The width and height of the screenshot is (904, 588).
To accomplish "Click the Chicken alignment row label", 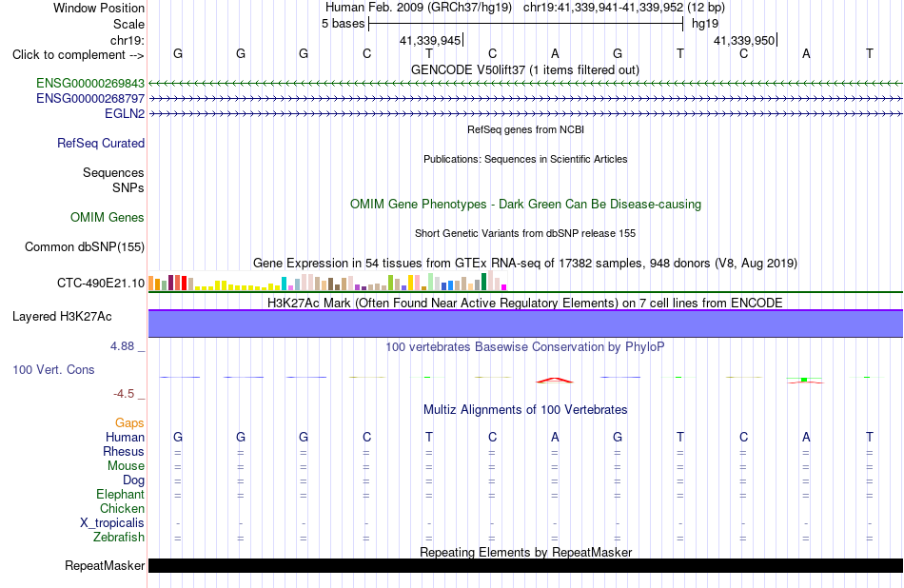I will (x=122, y=508).
